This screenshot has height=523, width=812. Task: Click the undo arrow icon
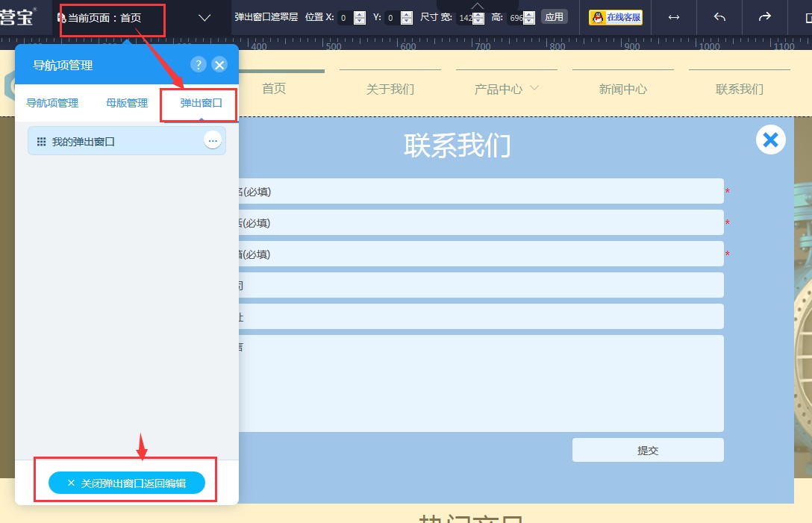(719, 17)
